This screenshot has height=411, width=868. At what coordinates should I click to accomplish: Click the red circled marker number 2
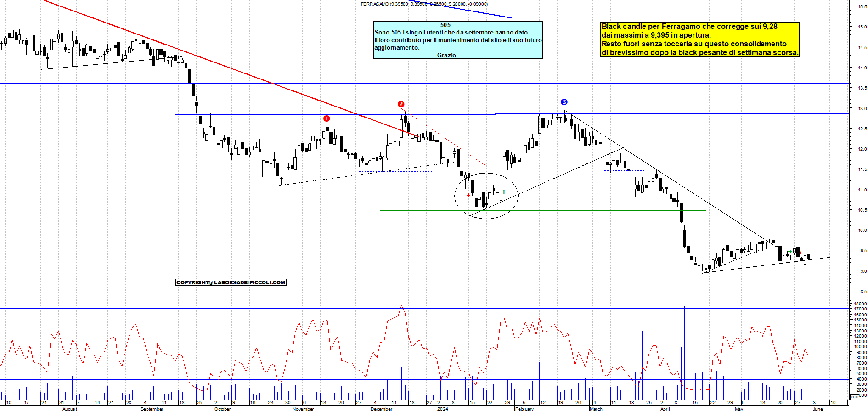coord(401,104)
